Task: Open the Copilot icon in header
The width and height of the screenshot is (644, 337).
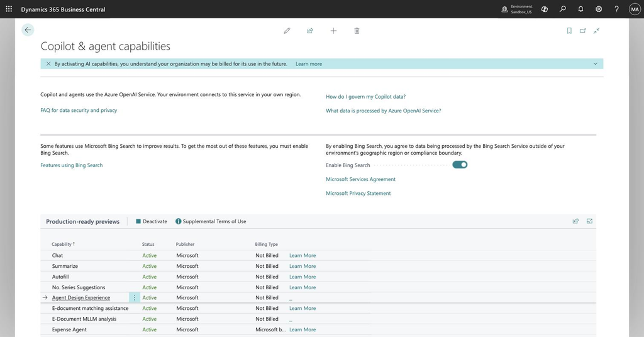Action: (x=545, y=9)
